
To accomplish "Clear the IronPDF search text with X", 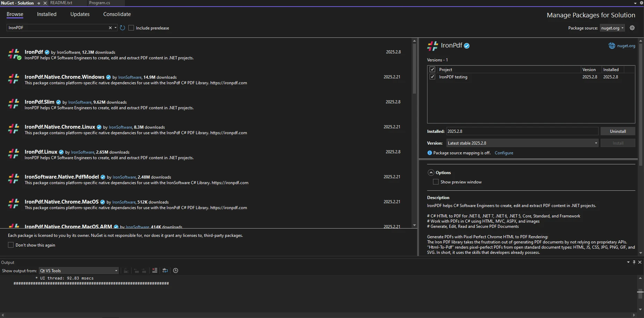I will (x=110, y=28).
